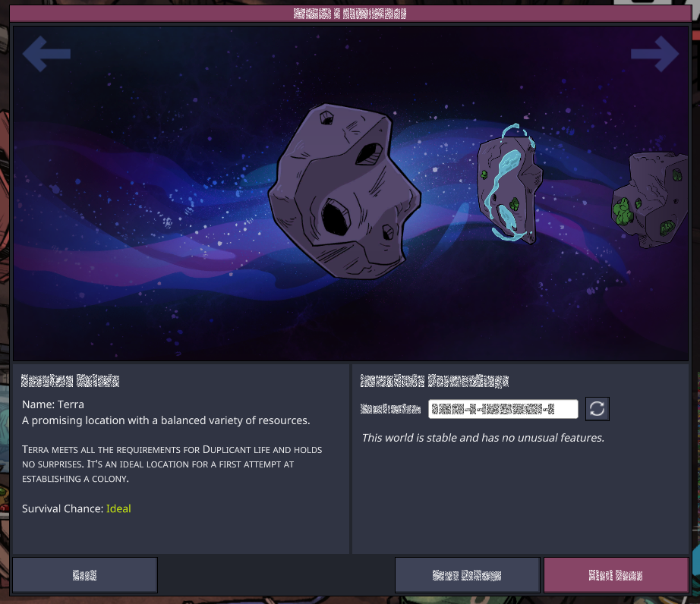Click the circular-arrows seed shuffle icon
The image size is (700, 604).
pyautogui.click(x=597, y=409)
